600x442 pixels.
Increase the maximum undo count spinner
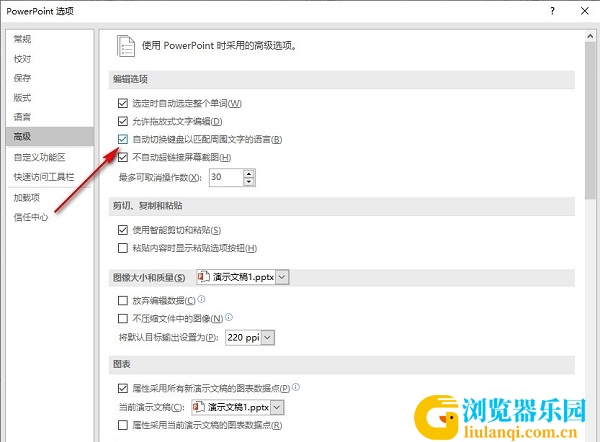(249, 173)
